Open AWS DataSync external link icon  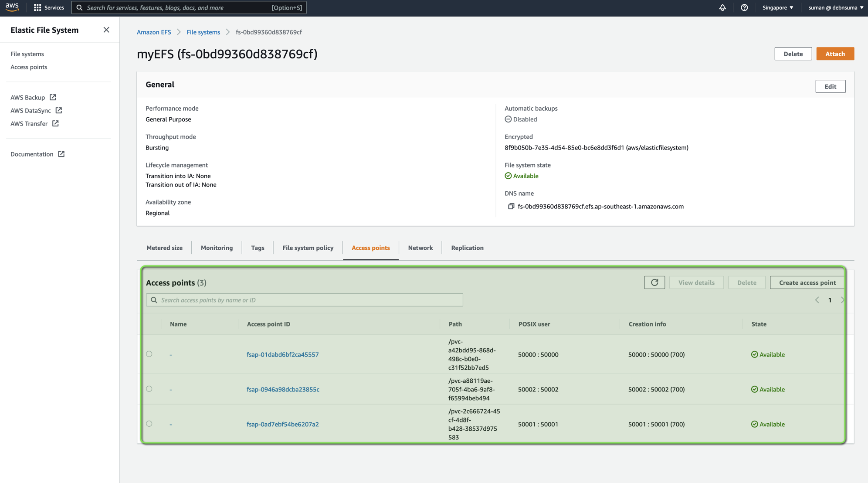[59, 110]
